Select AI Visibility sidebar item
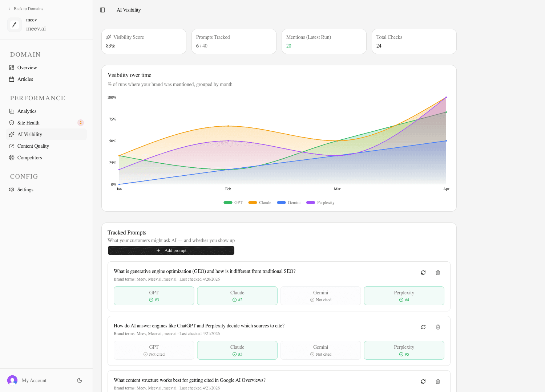Screen dimensions: 545x392 point(47,134)
